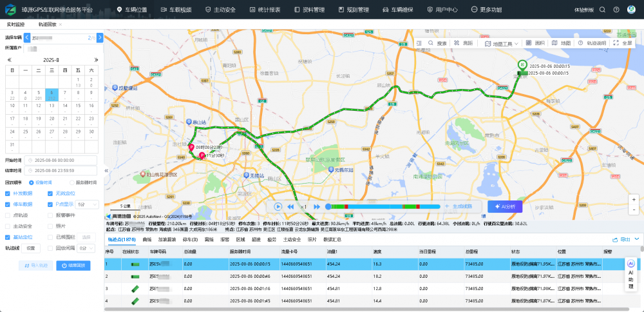Click the play button on playback bar
This screenshot has width=644, height=312.
278,206
